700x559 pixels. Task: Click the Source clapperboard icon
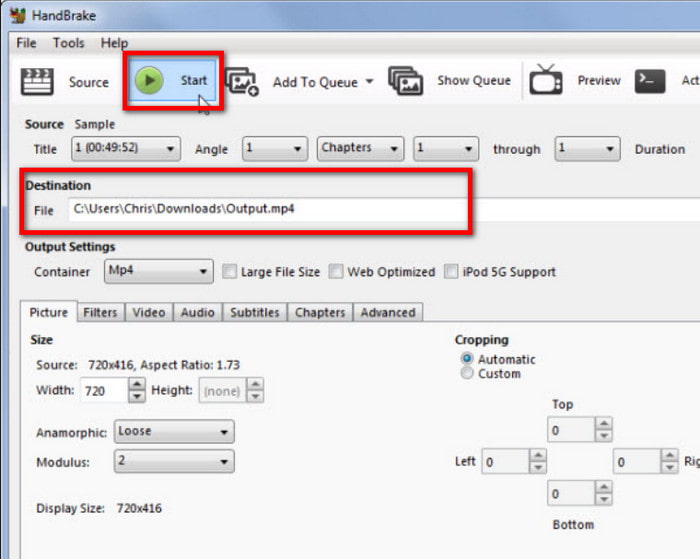[x=37, y=81]
